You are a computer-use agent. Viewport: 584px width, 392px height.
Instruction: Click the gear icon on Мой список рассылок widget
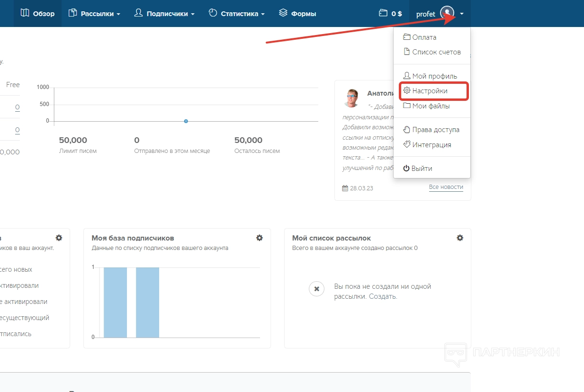coord(460,238)
